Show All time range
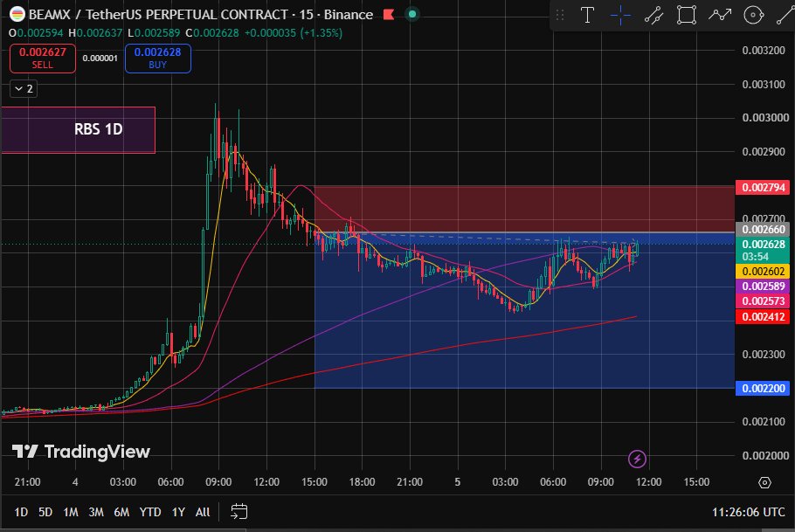795x532 pixels. (203, 512)
